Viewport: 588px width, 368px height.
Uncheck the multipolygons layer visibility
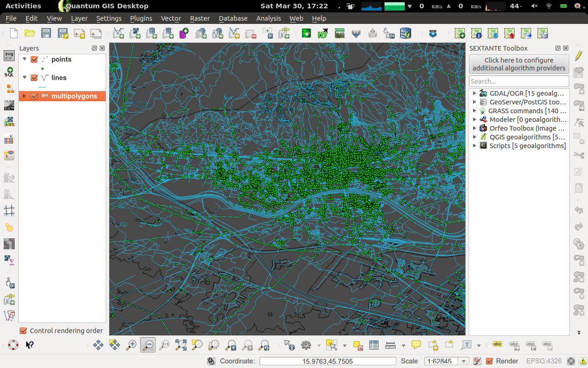click(x=34, y=96)
